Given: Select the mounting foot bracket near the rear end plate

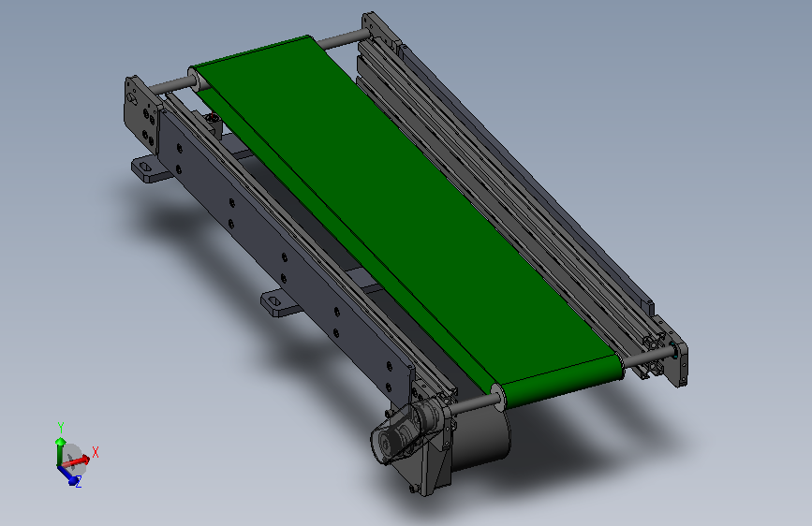Looking at the screenshot, I should coord(151,169).
